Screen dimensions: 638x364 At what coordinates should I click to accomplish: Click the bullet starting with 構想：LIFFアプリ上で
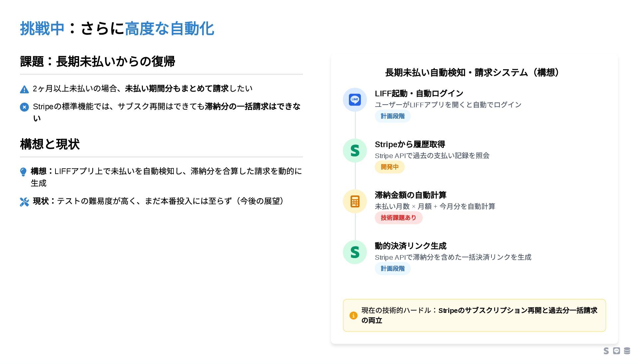coord(166,177)
